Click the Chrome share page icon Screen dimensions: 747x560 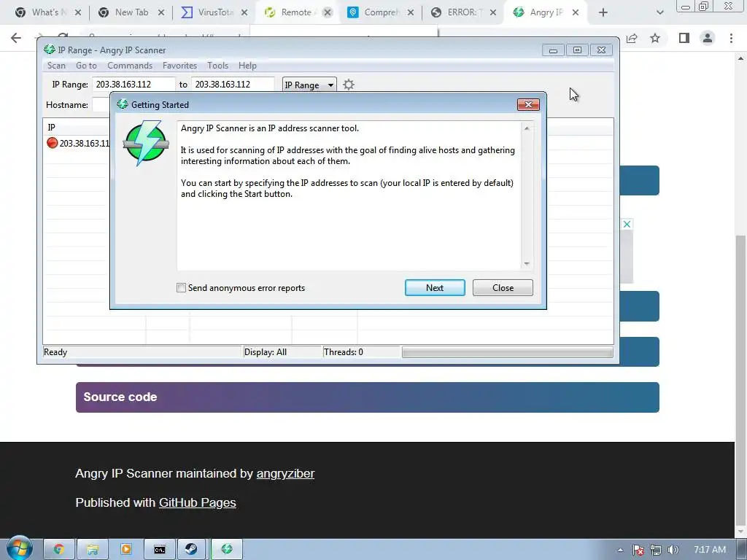point(632,38)
